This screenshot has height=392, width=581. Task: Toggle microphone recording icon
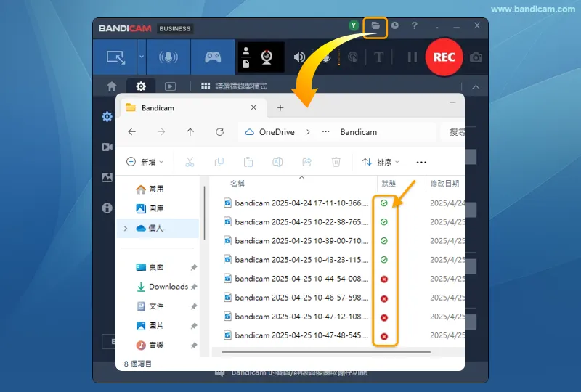click(x=326, y=57)
